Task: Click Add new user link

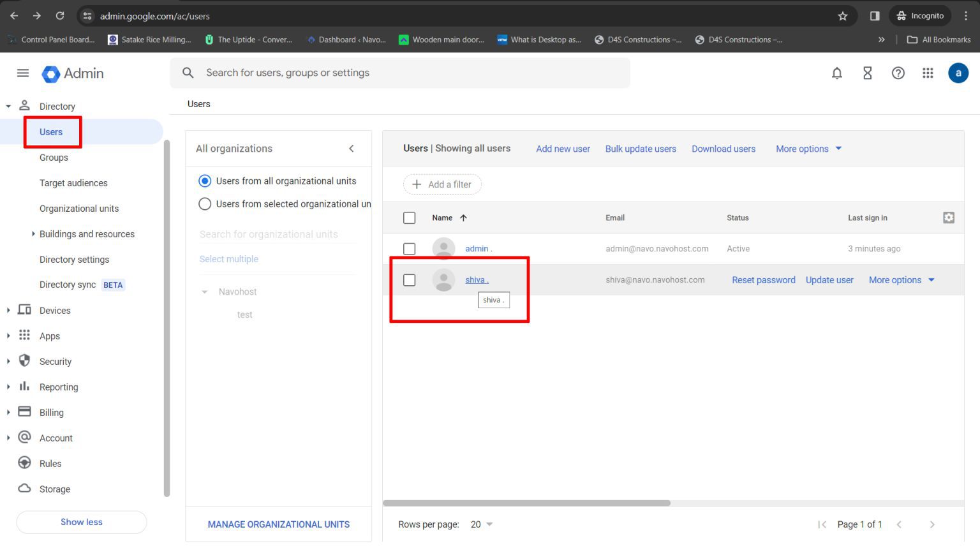Action: pos(563,149)
